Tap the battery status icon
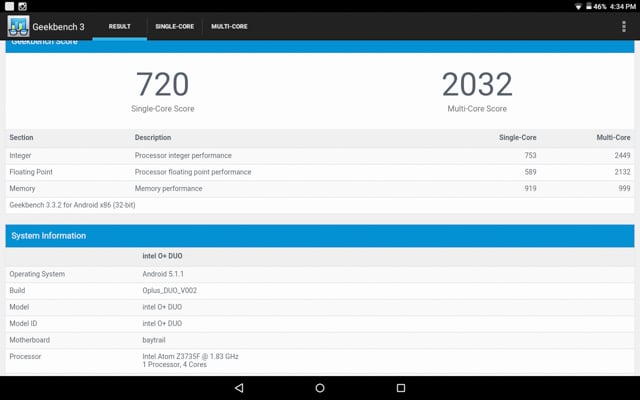640x400 pixels. (x=589, y=6)
